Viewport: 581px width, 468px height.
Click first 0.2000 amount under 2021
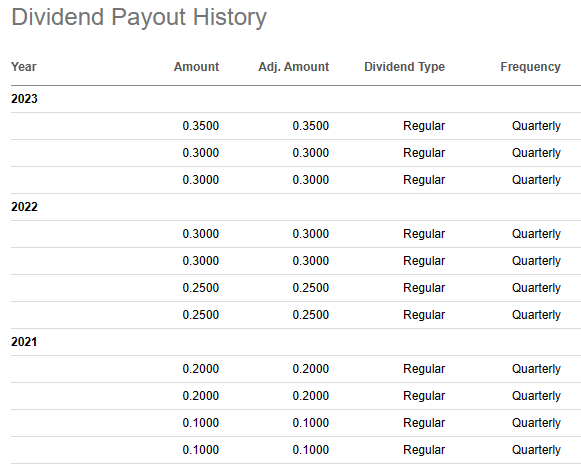coord(200,369)
